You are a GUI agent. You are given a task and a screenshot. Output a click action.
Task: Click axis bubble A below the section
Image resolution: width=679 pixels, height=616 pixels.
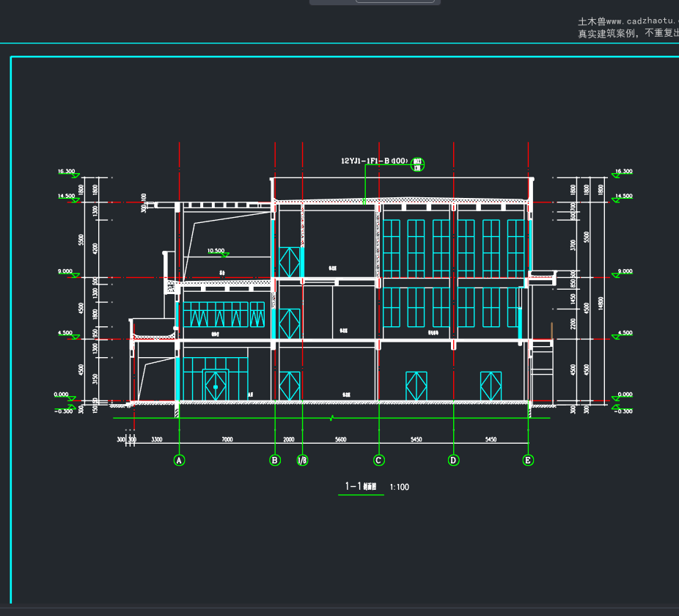pos(179,460)
